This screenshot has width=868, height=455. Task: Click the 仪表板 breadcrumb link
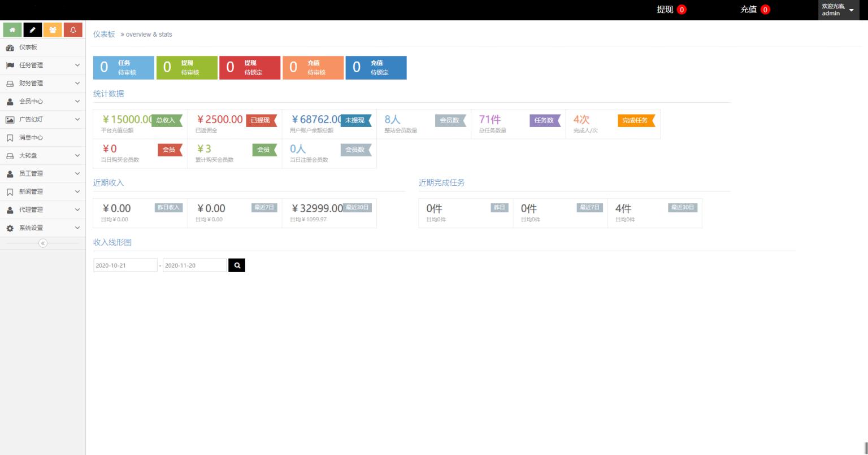(x=104, y=34)
